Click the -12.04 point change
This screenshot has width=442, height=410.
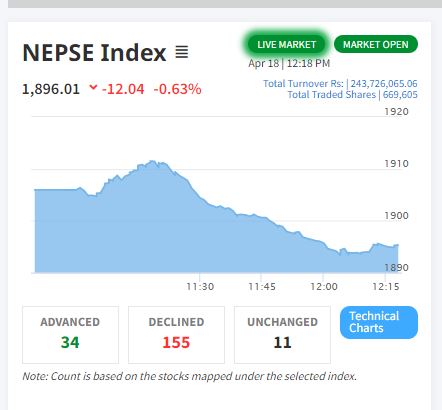click(123, 89)
